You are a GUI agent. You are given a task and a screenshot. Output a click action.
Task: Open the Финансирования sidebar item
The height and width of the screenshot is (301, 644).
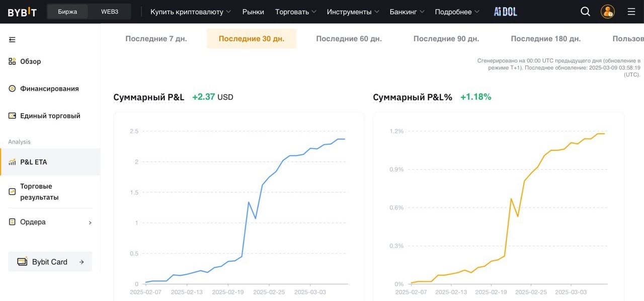click(x=50, y=89)
